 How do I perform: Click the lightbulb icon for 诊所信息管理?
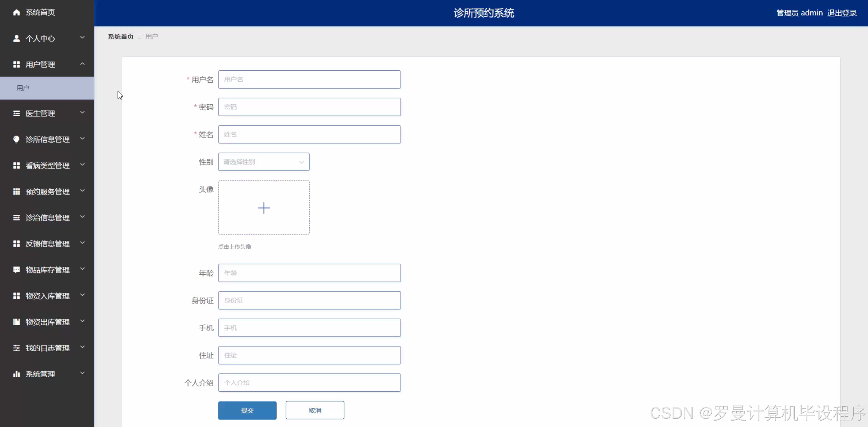[16, 139]
